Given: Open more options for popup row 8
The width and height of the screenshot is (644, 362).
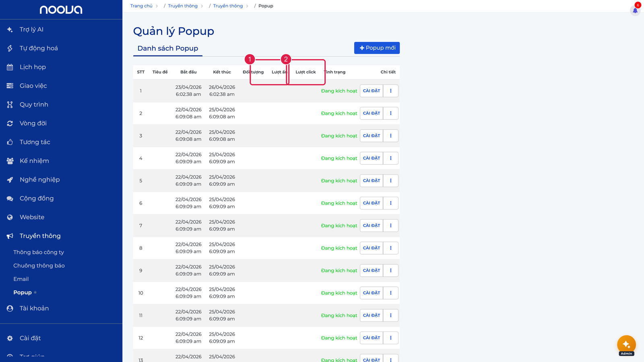Looking at the screenshot, I should pyautogui.click(x=391, y=248).
